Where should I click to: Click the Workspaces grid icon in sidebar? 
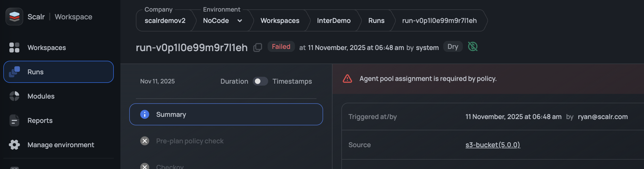[14, 47]
